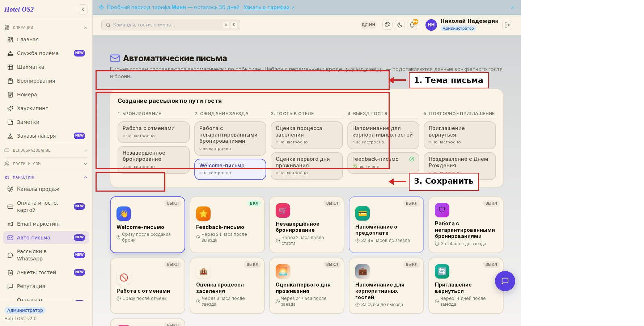644x326 pixels.
Task: Click the shopping cart Незавершённое бронирование icon
Action: (x=283, y=210)
